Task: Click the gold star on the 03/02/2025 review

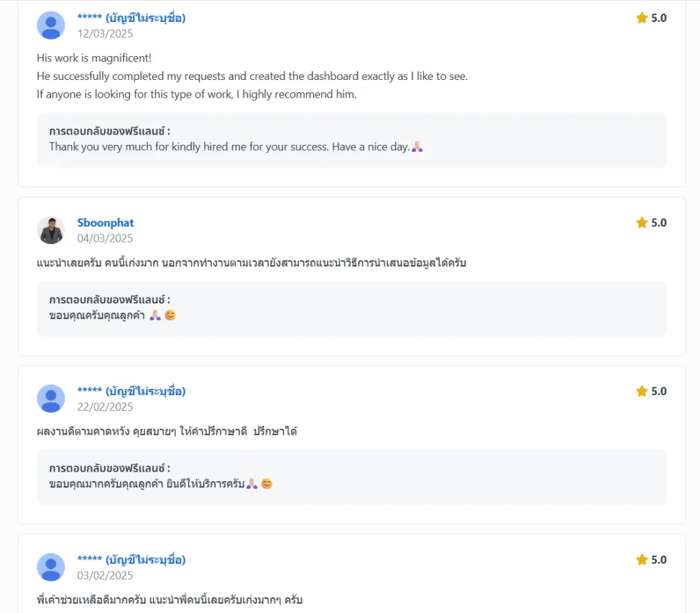Action: 642,560
